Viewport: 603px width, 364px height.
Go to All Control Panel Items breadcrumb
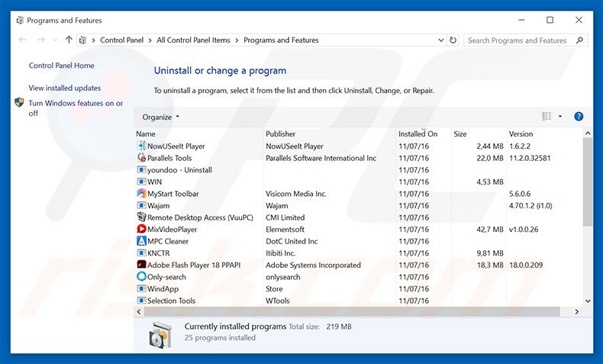point(193,40)
